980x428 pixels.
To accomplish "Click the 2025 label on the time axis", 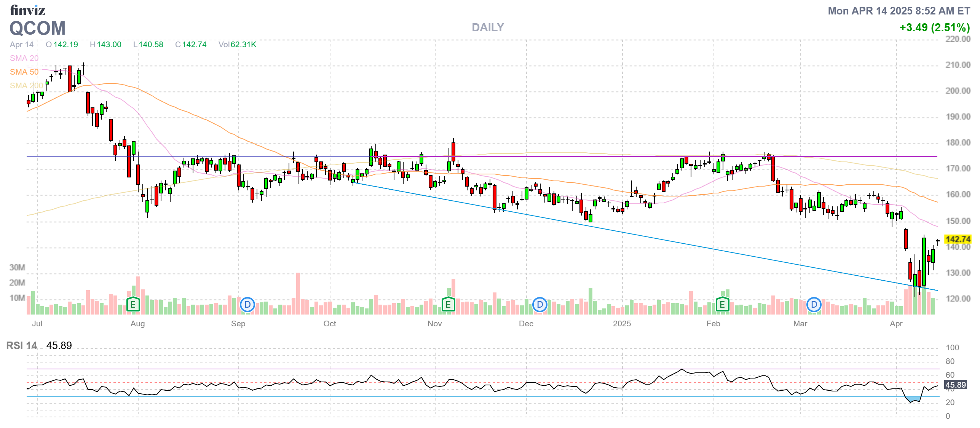I will pos(621,324).
